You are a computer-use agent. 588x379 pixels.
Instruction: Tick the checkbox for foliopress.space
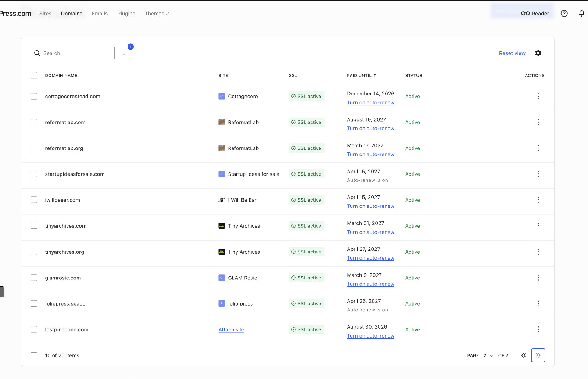34,303
